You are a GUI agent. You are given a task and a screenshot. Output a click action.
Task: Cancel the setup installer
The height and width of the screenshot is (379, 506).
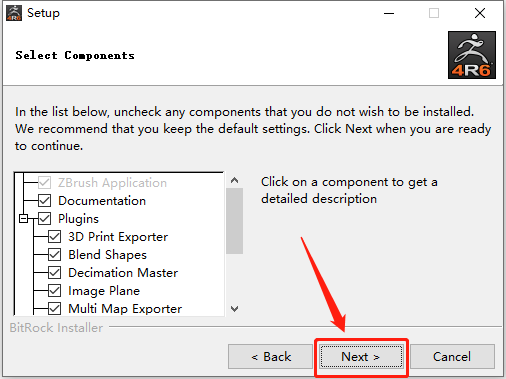pyautogui.click(x=452, y=357)
